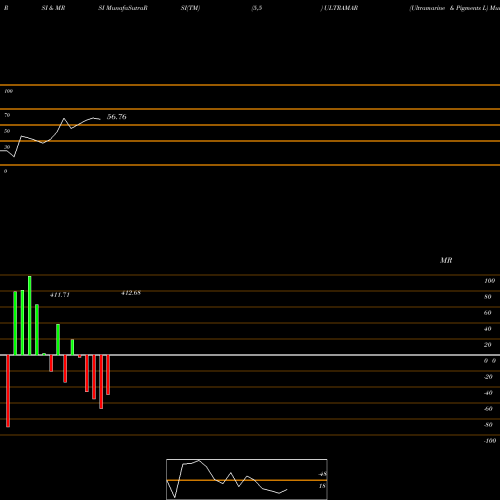Click the SI MunafaSutraR header text

pos(123,8)
